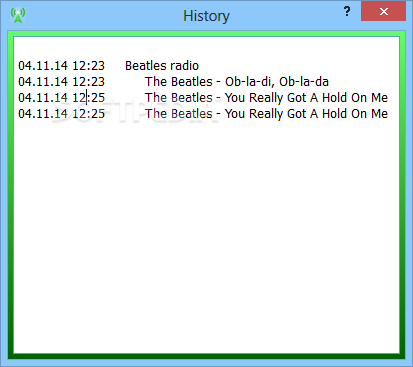The height and width of the screenshot is (367, 413).
Task: Open the question mark help button
Action: point(347,12)
